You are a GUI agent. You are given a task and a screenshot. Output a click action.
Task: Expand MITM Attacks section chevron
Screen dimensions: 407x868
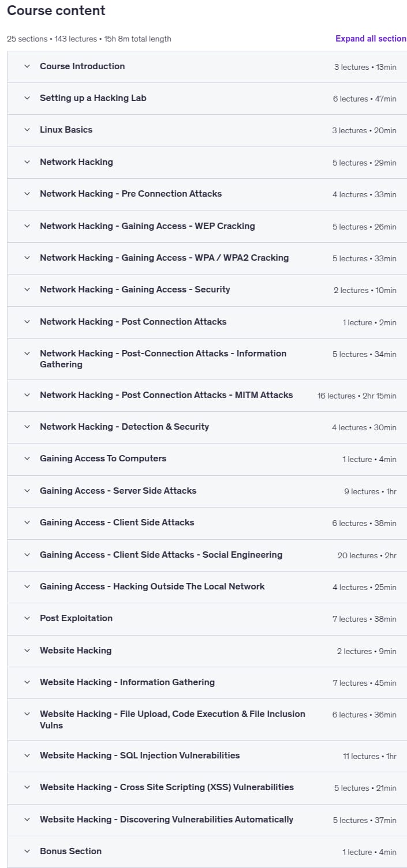tap(27, 395)
